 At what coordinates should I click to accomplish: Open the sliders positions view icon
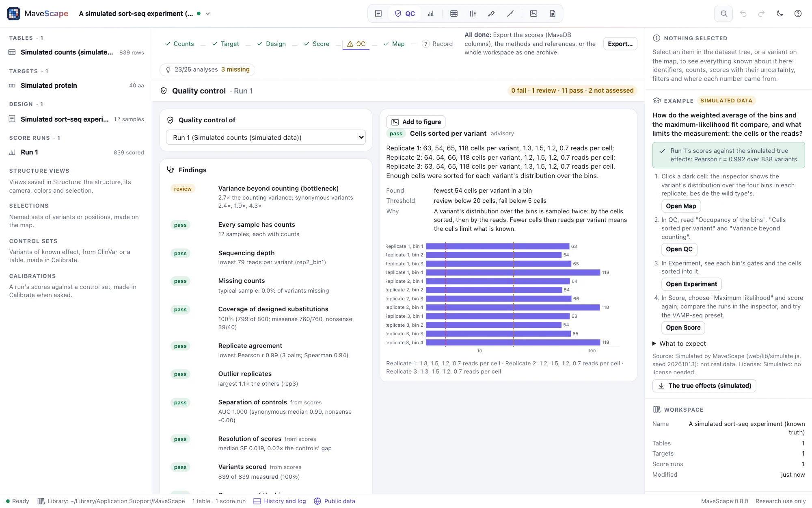(x=473, y=13)
